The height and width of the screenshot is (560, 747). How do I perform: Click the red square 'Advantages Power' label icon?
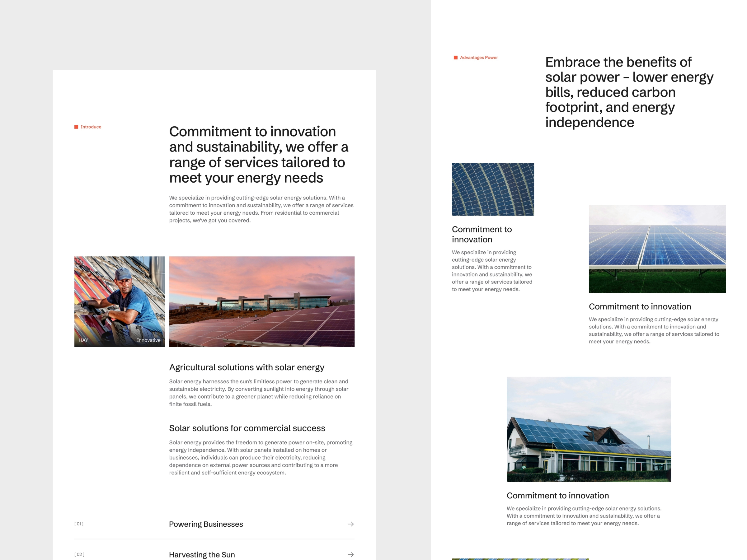[x=457, y=57]
